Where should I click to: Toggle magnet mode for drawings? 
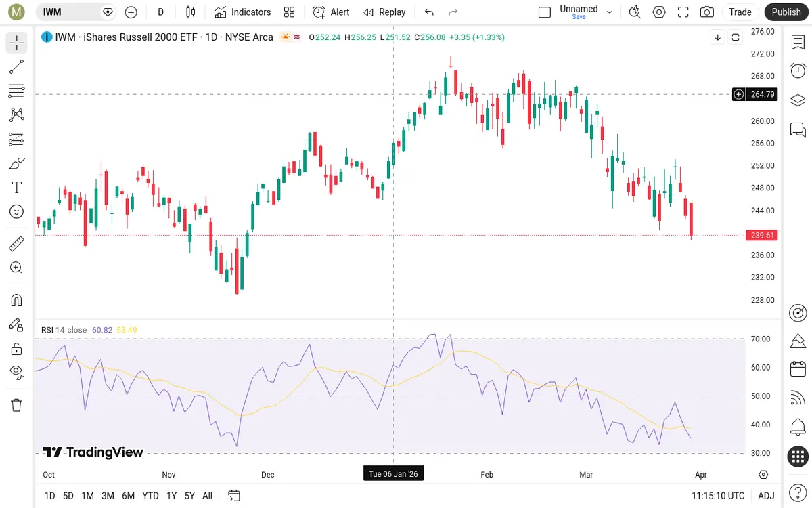(x=17, y=300)
